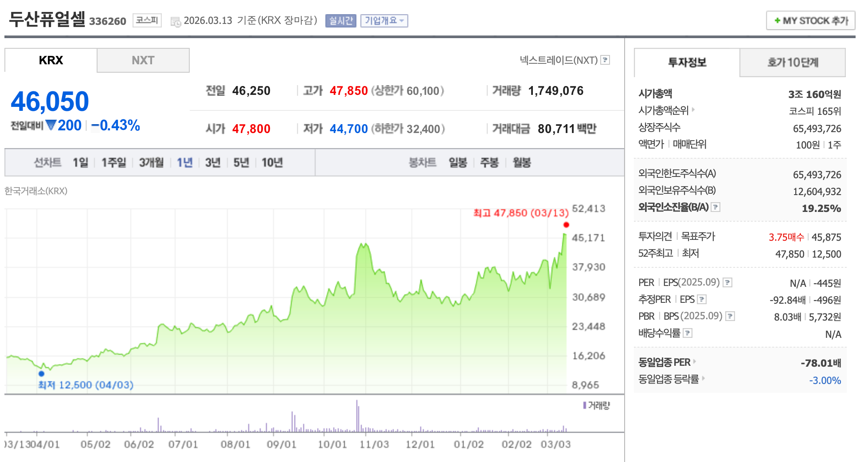868x462 pixels.
Task: Open the 동일업종 등락률 link
Action: (x=669, y=379)
